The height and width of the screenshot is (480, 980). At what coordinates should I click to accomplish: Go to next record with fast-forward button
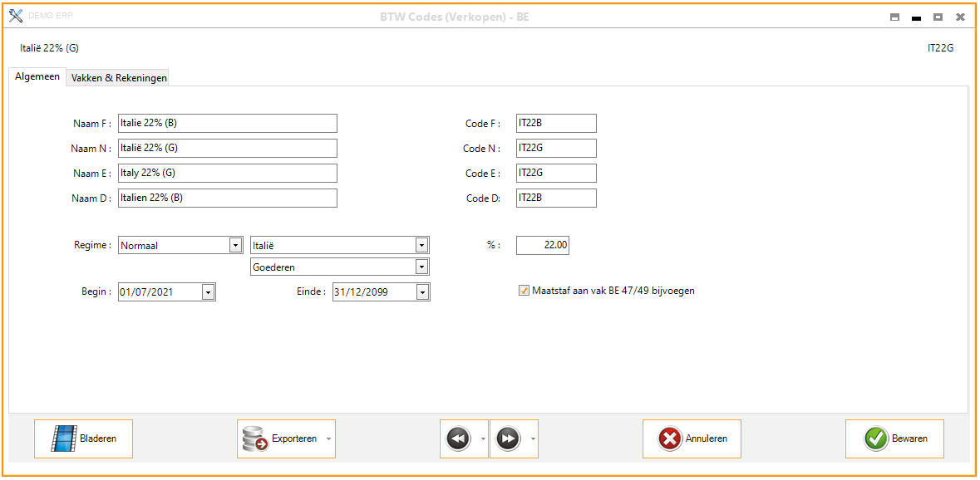coord(508,438)
